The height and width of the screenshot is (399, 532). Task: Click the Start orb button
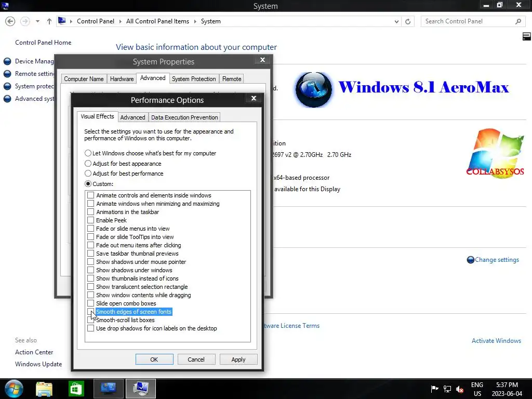coord(14,389)
